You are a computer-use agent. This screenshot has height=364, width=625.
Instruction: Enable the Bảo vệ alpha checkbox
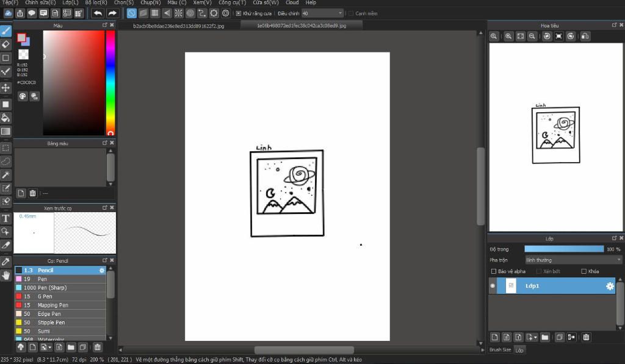tap(494, 271)
